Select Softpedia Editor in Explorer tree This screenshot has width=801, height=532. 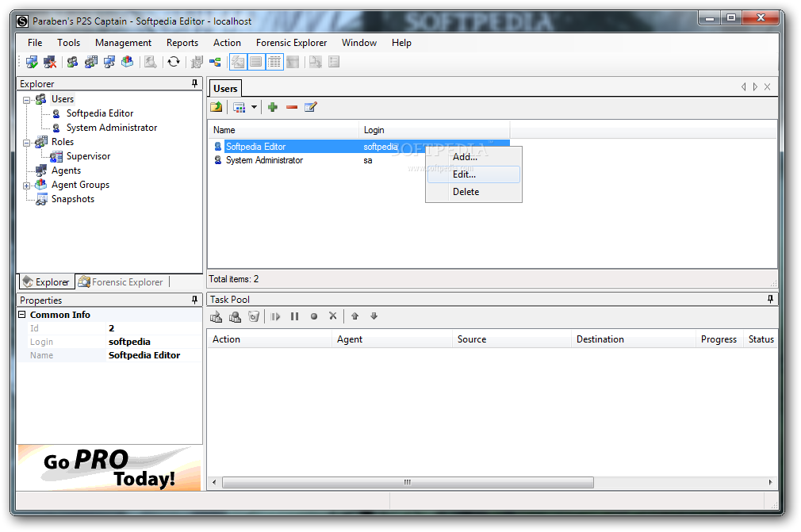[x=100, y=113]
